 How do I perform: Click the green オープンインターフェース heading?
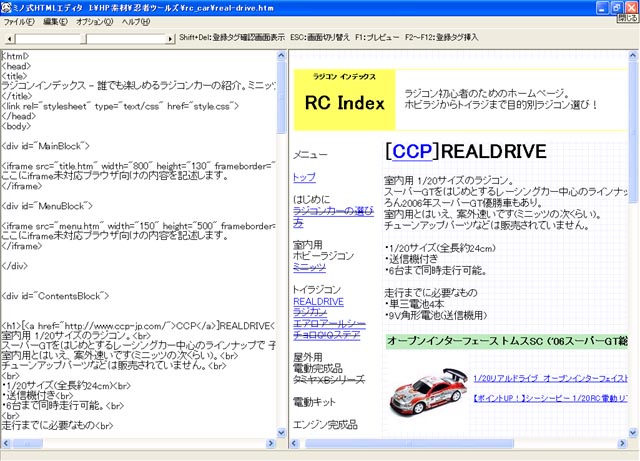coord(506,341)
